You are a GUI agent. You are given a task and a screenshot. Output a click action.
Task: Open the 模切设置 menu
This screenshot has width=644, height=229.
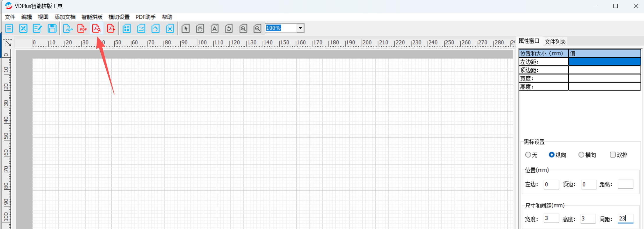(x=119, y=17)
